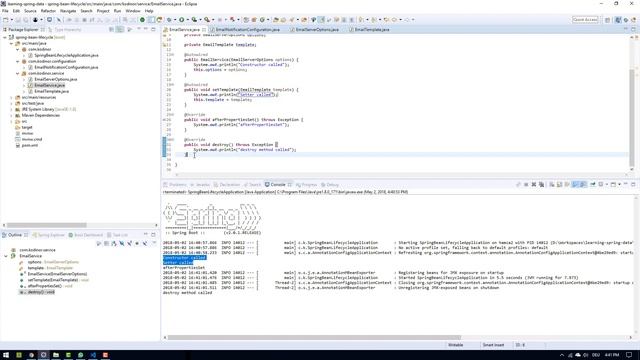Viewport: 640px width, 360px height.
Task: Open the Problems view tab
Action: 178,185
